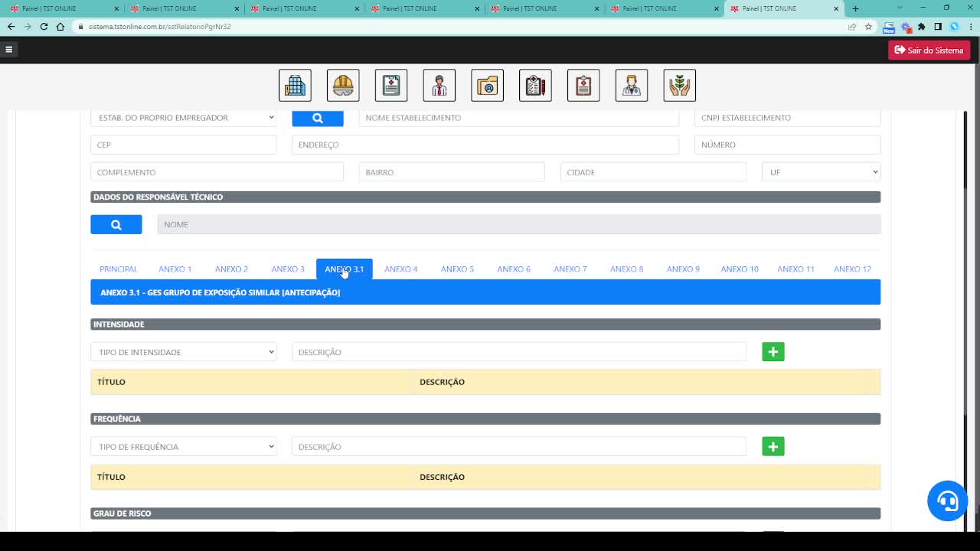
Task: Go to browser home page
Action: pos(60,26)
